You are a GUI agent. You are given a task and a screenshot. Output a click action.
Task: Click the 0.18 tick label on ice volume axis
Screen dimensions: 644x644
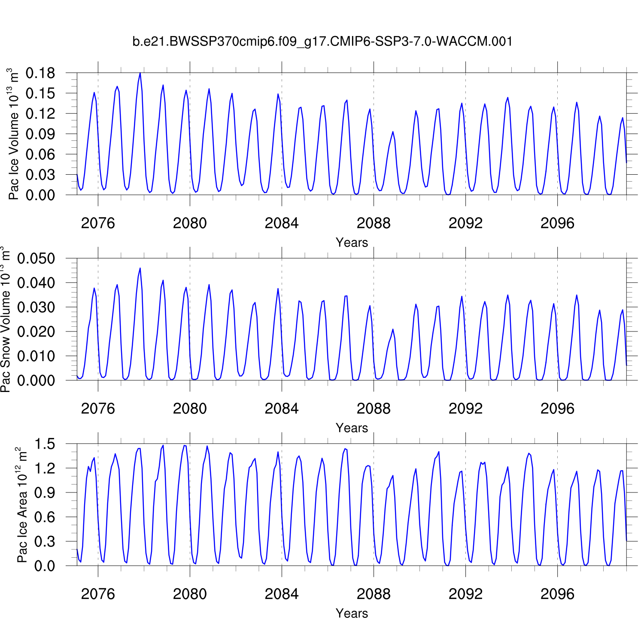pyautogui.click(x=40, y=73)
